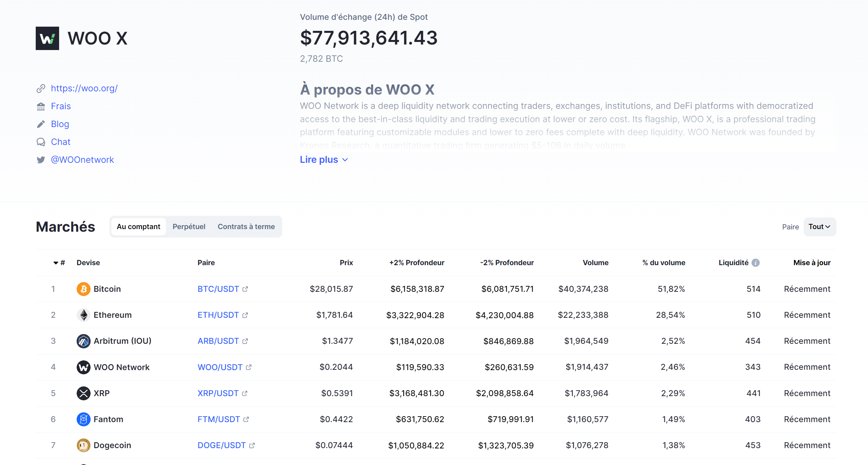The image size is (868, 465).
Task: Click Bitcoin's volume share 51,82%
Action: [x=671, y=289]
